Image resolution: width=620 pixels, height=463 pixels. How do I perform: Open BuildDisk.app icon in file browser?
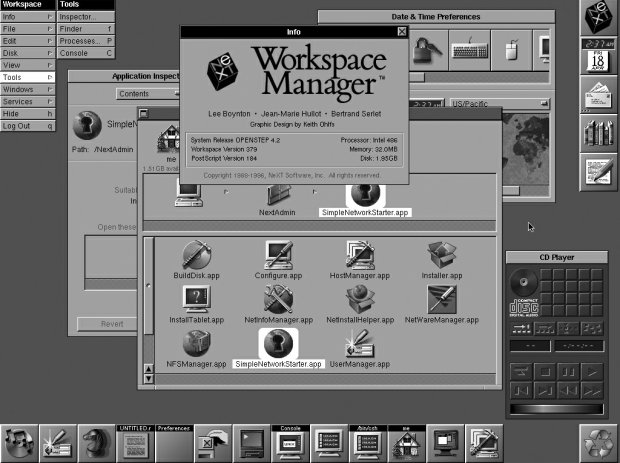point(197,255)
